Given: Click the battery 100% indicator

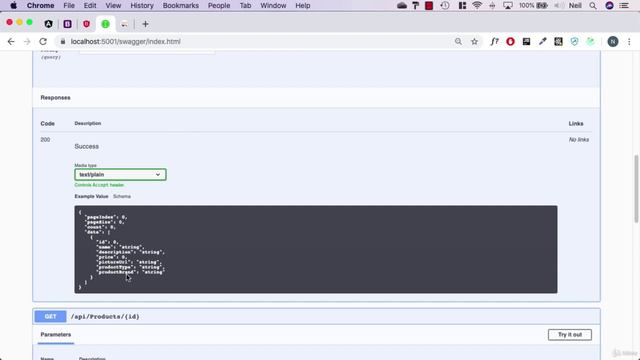Looking at the screenshot, I should [x=533, y=6].
